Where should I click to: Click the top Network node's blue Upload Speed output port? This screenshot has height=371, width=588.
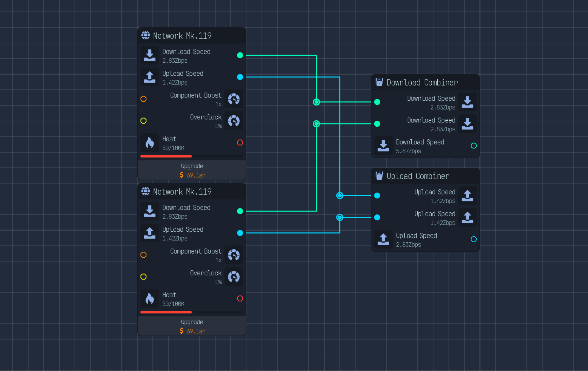pyautogui.click(x=240, y=77)
